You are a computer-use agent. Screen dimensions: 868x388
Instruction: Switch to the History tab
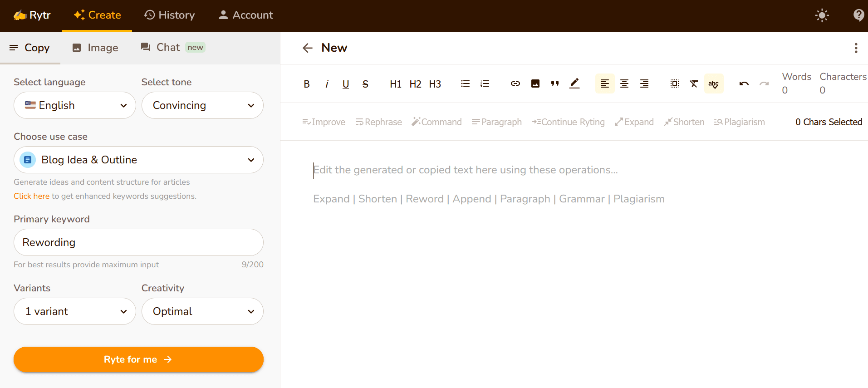[x=169, y=15]
